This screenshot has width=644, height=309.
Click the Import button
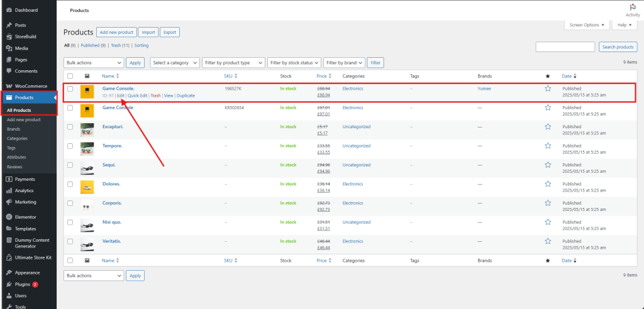148,33
